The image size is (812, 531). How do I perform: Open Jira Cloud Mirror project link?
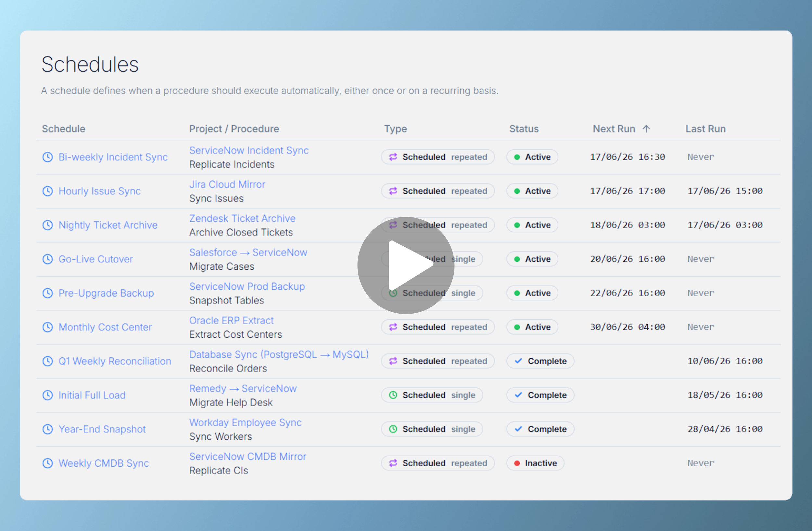coord(227,184)
